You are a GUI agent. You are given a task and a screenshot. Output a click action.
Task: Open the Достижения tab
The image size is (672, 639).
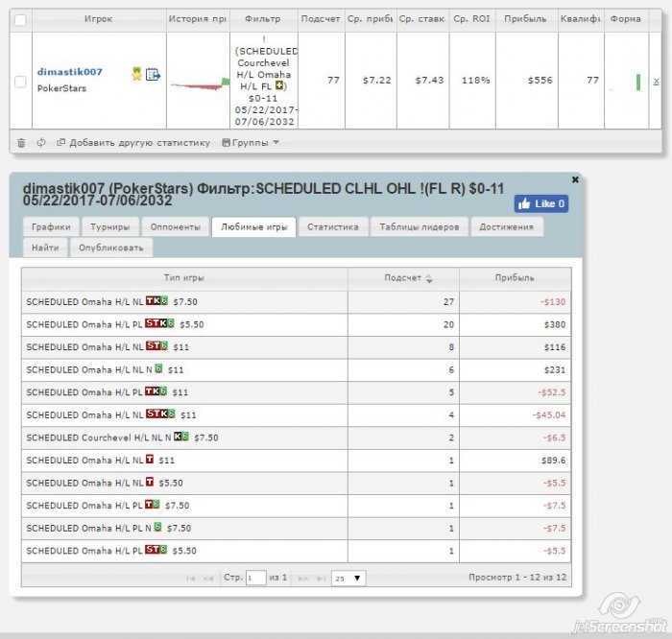[507, 227]
